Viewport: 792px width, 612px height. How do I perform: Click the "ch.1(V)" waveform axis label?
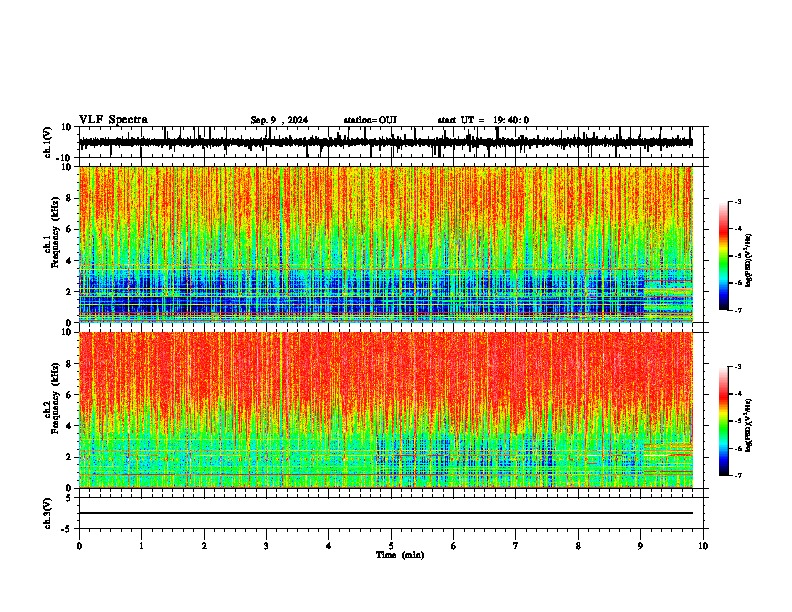48,142
